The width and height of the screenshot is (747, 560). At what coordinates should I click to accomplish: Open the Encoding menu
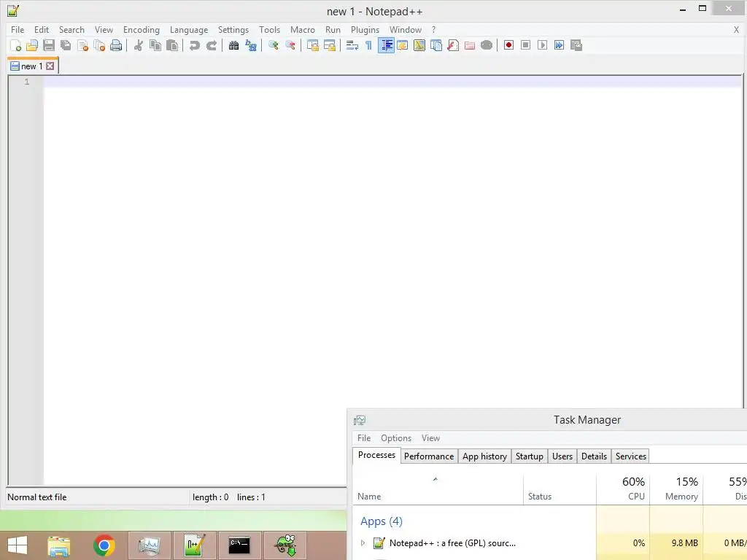141,29
